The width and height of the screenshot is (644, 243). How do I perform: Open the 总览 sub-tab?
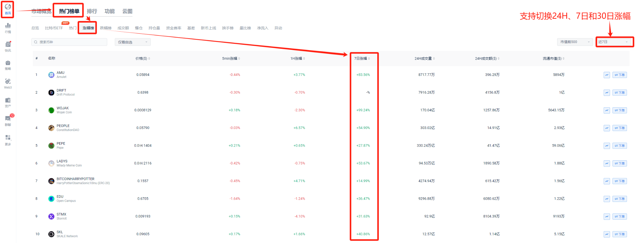(35, 28)
